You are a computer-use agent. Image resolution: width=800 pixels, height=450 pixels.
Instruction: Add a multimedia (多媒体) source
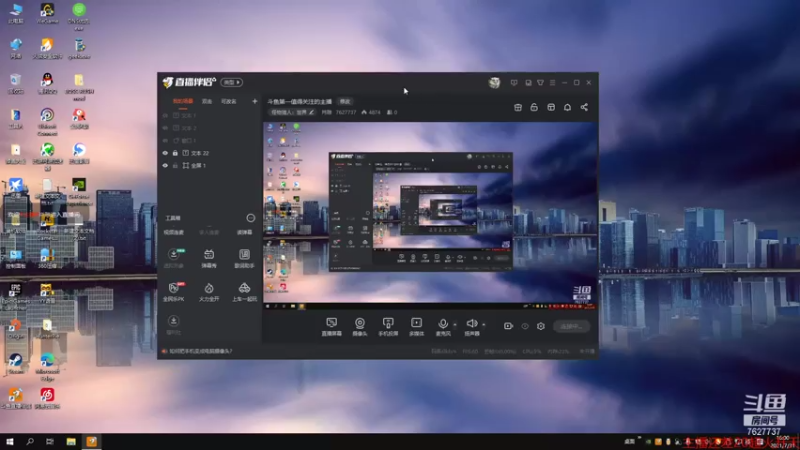[416, 327]
